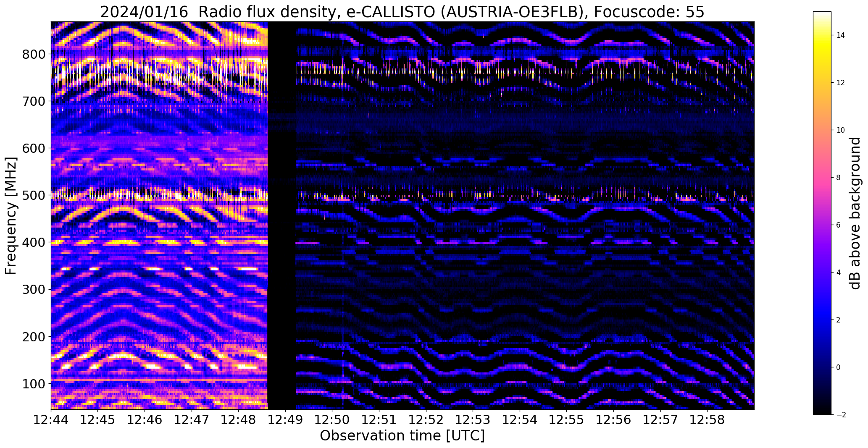Click the colorbar tick value 0
Image resolution: width=868 pixels, height=448 pixels.
click(838, 367)
